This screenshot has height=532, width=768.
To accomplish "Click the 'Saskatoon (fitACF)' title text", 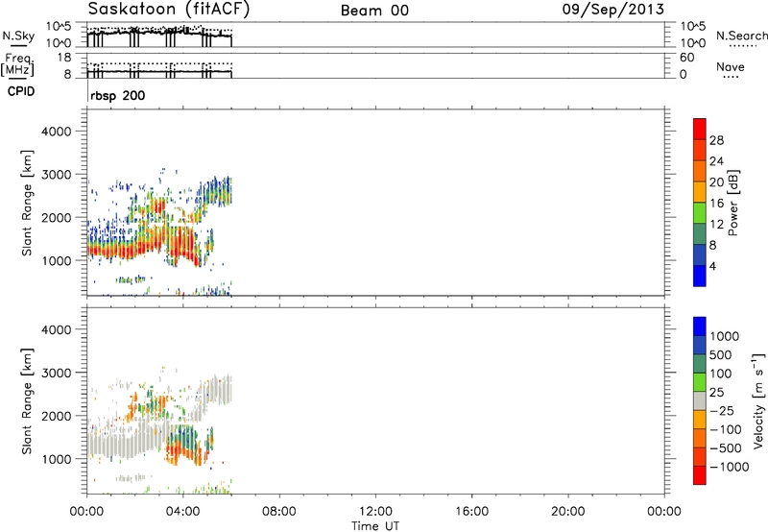I will tap(169, 10).
